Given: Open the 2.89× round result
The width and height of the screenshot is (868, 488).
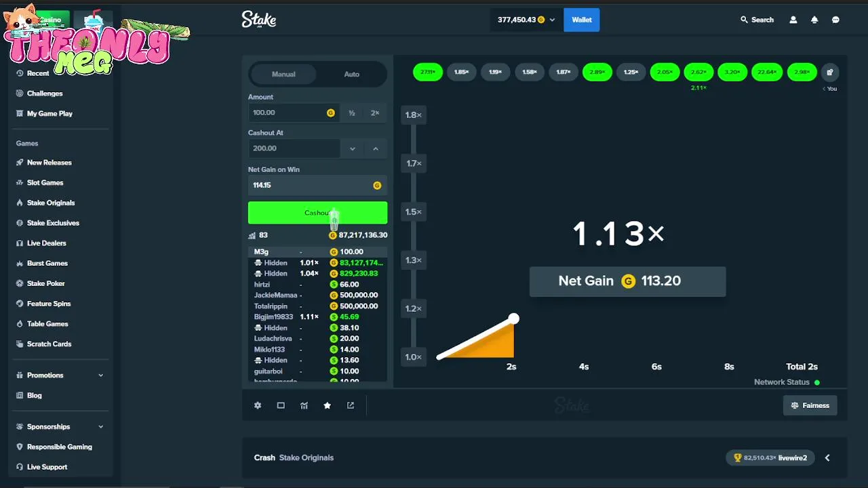Looking at the screenshot, I should pyautogui.click(x=597, y=72).
